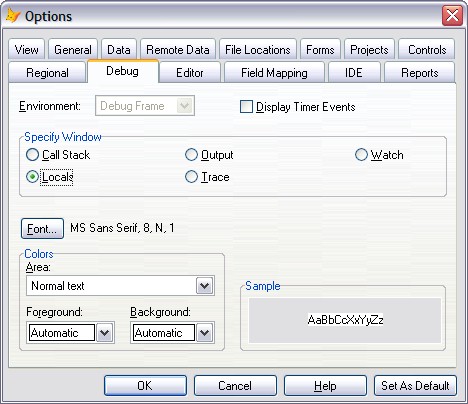Expand the Area dropdown showing Normal text
Image resolution: width=468 pixels, height=404 pixels.
coord(120,286)
